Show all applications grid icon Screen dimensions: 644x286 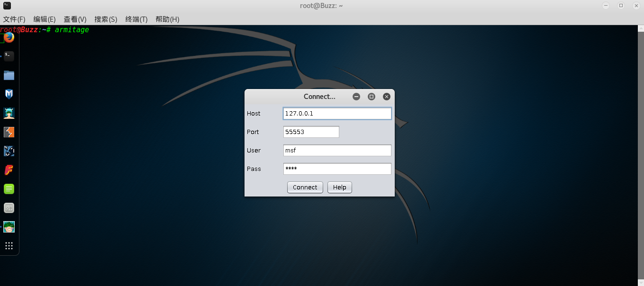[x=9, y=246]
